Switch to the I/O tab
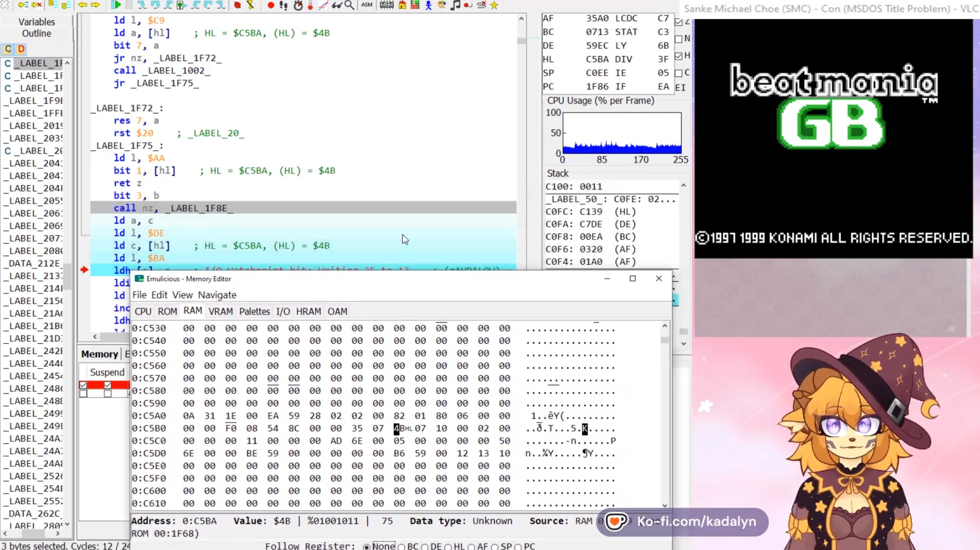The height and width of the screenshot is (550, 980). (x=283, y=311)
